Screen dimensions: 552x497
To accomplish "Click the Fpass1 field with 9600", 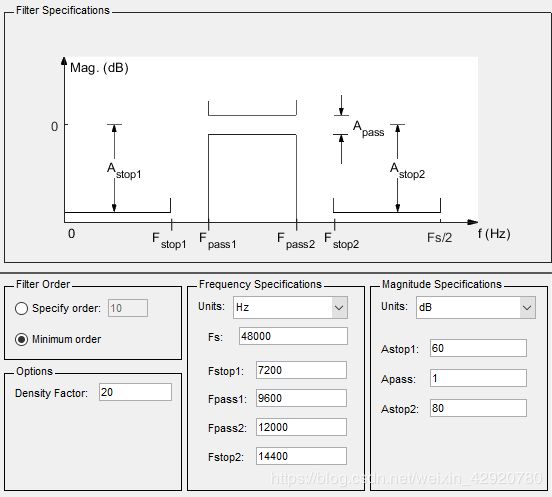I will (301, 398).
